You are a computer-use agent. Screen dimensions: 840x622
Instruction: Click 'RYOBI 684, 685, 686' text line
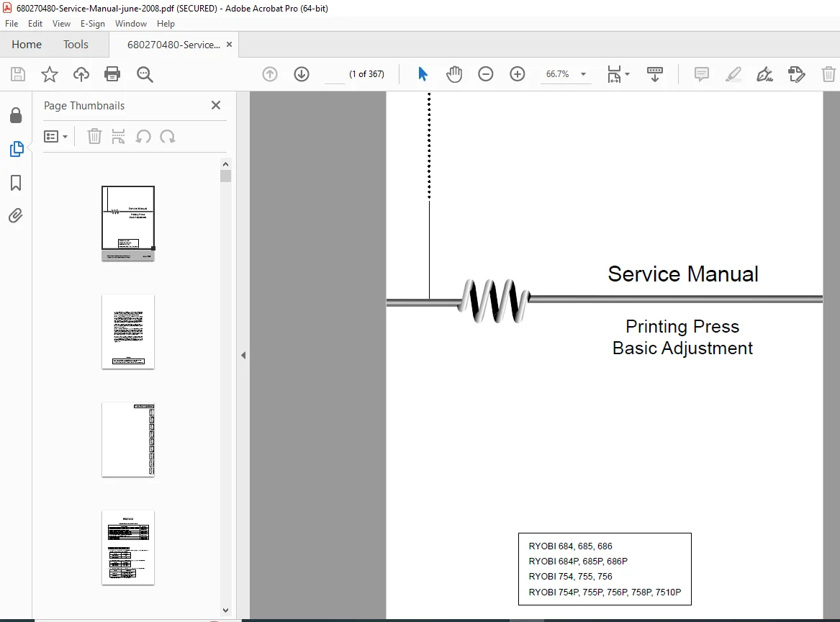click(571, 546)
